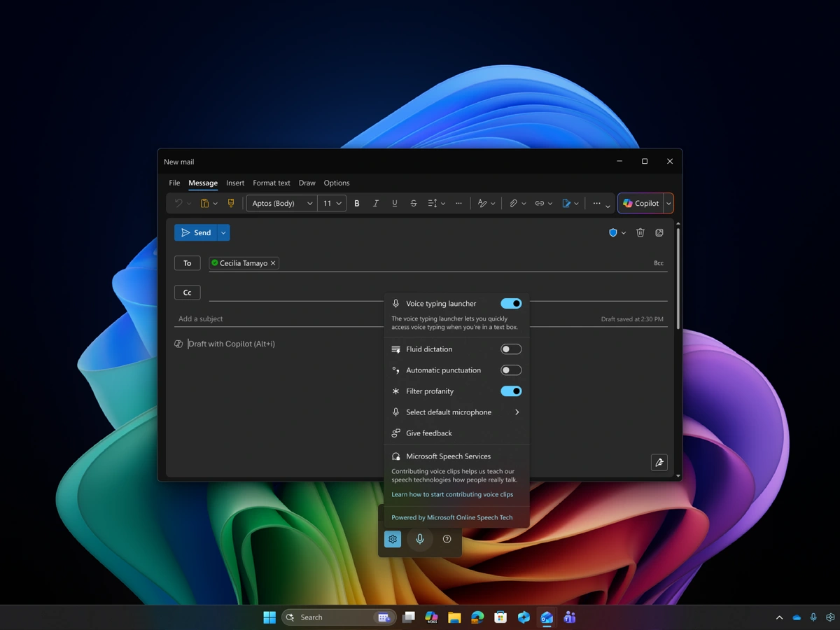This screenshot has width=840, height=630.
Task: Open Microsoft Teams from taskbar
Action: click(x=570, y=617)
